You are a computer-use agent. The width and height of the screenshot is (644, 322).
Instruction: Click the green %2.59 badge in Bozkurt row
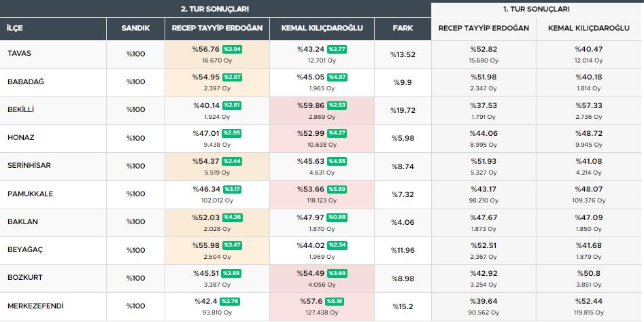(x=231, y=273)
